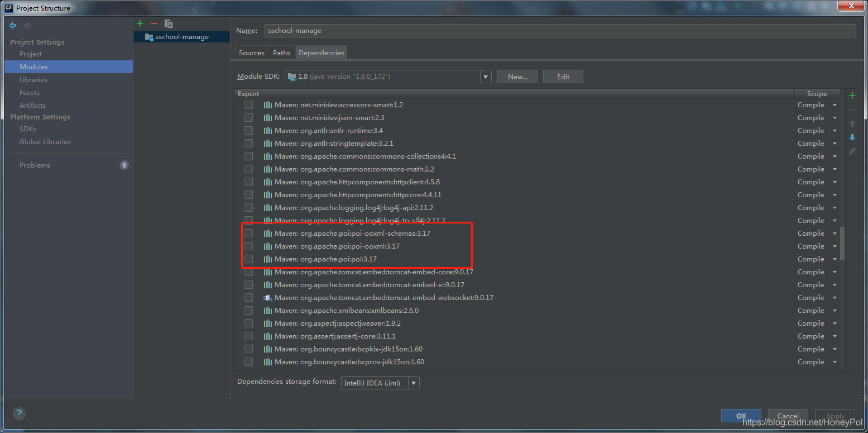Screen dimensions: 868x433
Task: Select the commons-collections4:4.1 dependency row
Action: coord(536,156)
